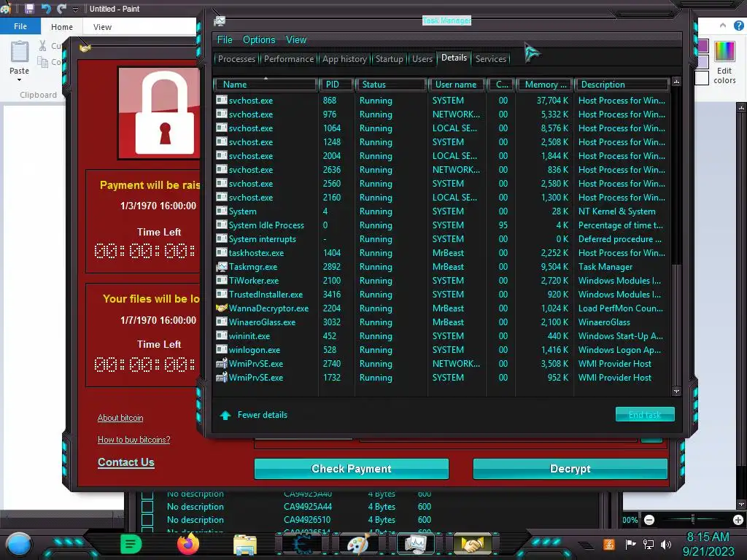Click the Paste clipboard icon in Paint
747x560 pixels.
pos(20,52)
